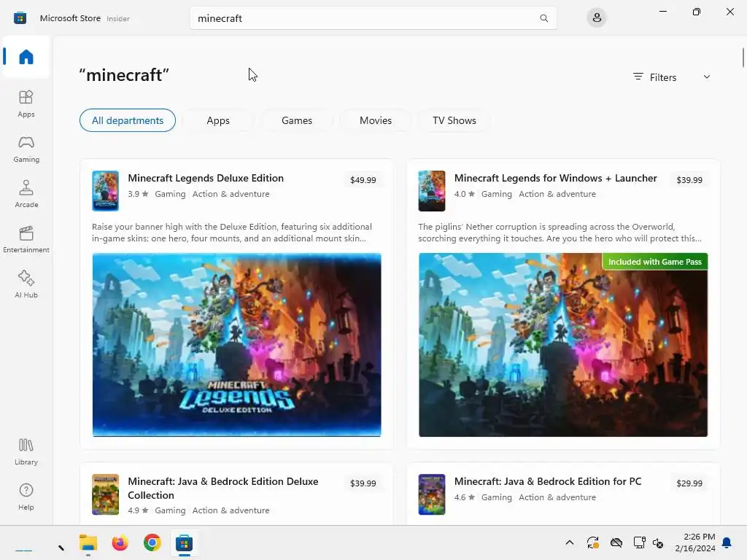Open the Gaming section in sidebar
This screenshot has height=560, width=747.
(x=26, y=149)
